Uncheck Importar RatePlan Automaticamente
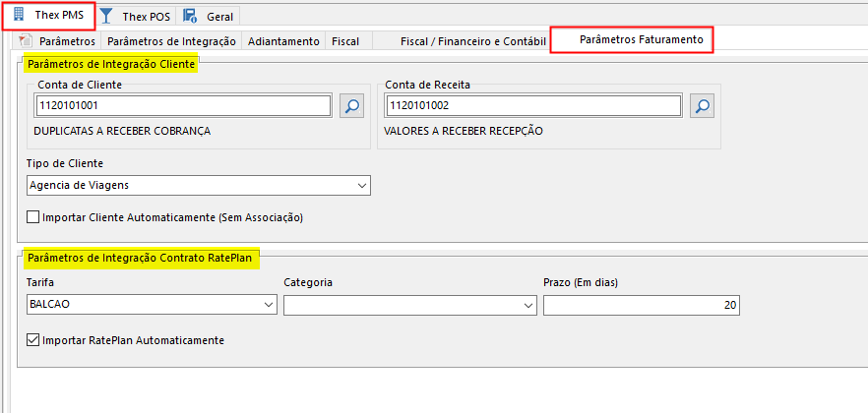The width and height of the screenshot is (868, 413). coord(33,340)
